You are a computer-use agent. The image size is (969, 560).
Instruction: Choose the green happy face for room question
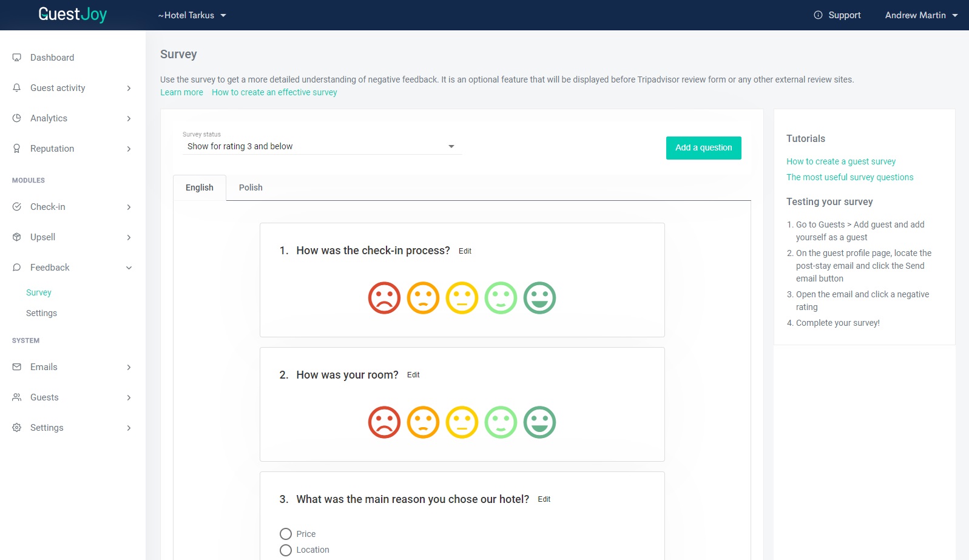tap(539, 422)
